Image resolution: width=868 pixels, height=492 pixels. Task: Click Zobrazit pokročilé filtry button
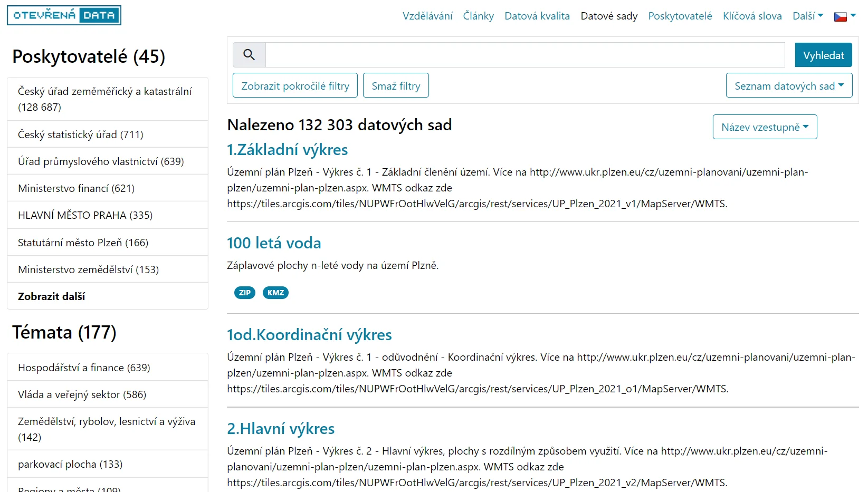click(295, 85)
